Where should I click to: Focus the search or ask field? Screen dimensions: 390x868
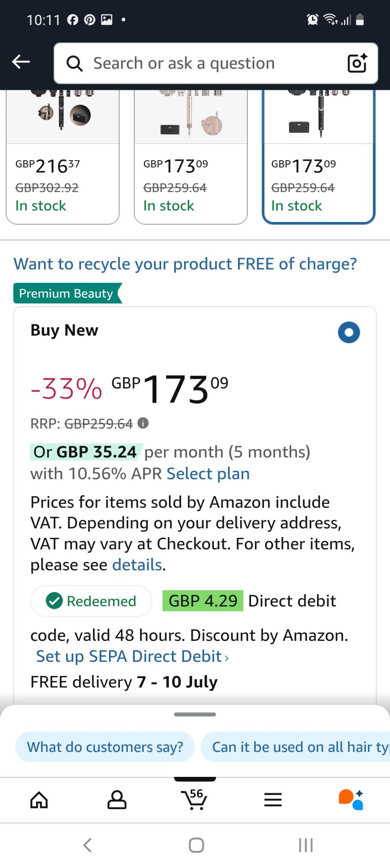pyautogui.click(x=203, y=64)
